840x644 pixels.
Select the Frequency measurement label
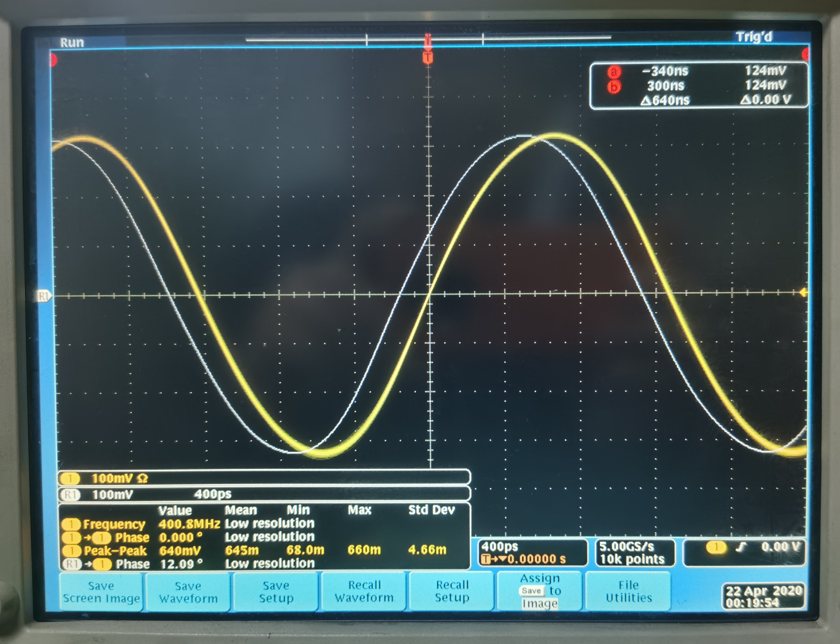coord(114,524)
